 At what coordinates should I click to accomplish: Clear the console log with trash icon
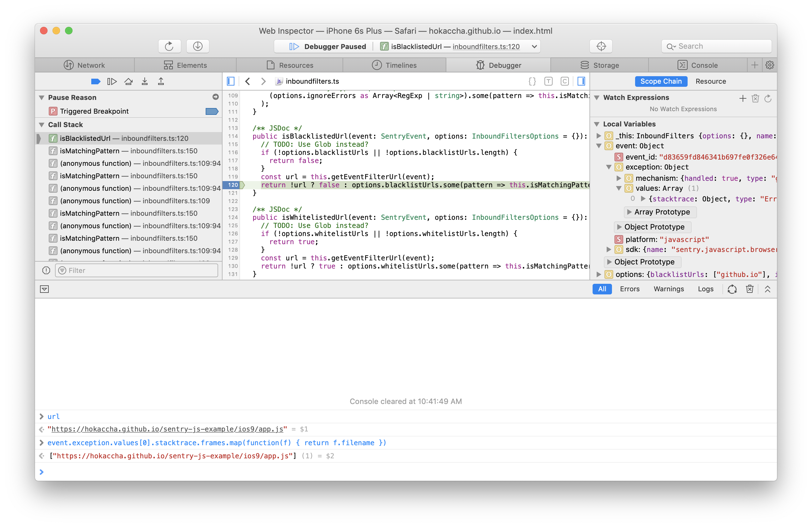point(749,289)
